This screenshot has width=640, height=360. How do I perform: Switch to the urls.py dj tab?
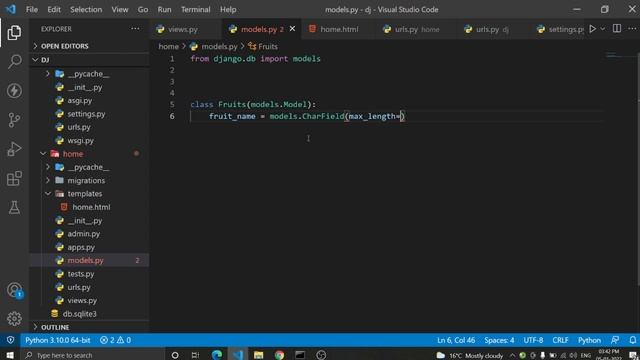[x=493, y=29]
